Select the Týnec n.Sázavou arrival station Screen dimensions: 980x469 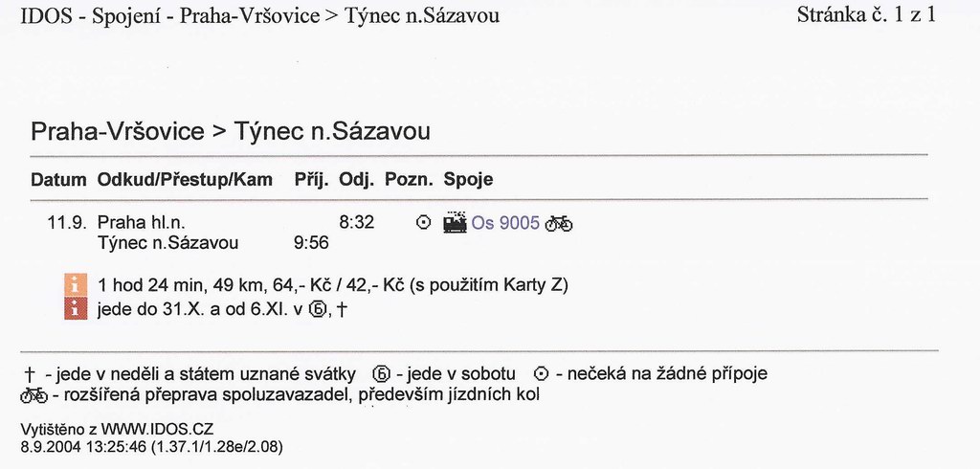pos(168,243)
